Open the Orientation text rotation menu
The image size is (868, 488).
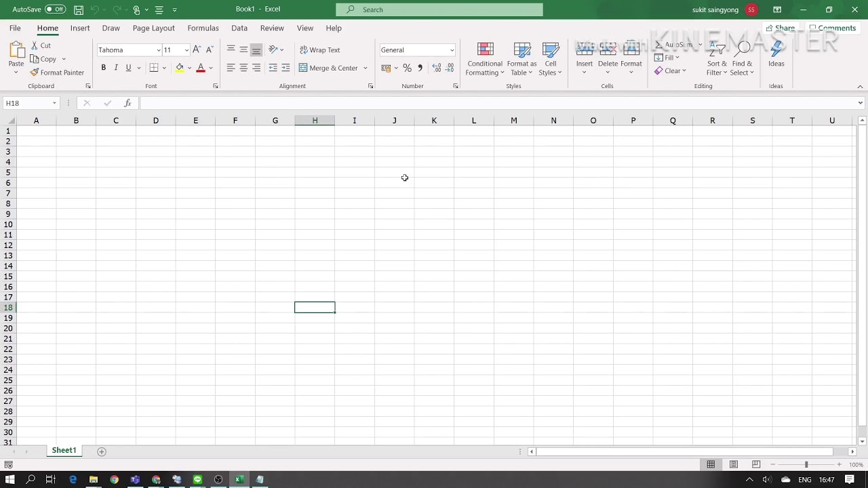point(276,49)
